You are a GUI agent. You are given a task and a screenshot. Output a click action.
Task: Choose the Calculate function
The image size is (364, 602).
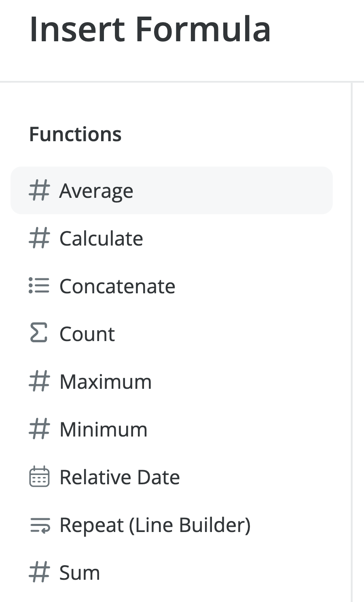pos(101,238)
